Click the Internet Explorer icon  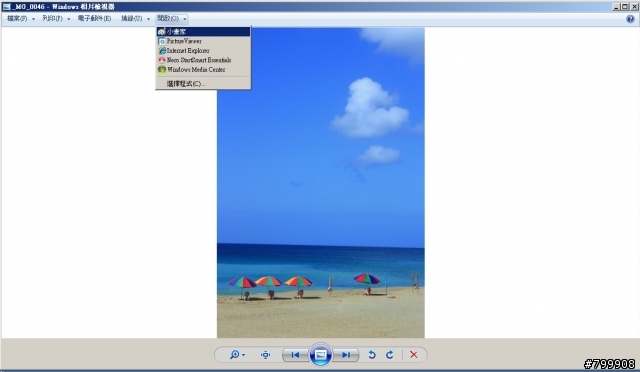pyautogui.click(x=162, y=51)
